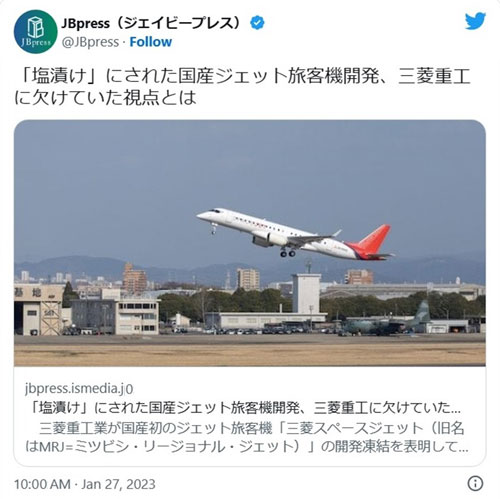Click the hangar marked 基地 in photo
Viewport: 500px width, 499px height.
(x=38, y=310)
